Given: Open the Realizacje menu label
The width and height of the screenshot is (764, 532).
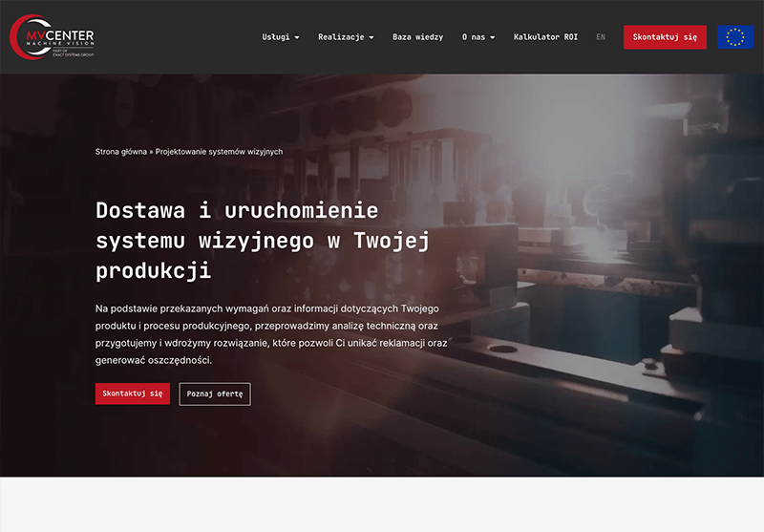Looking at the screenshot, I should (x=341, y=37).
